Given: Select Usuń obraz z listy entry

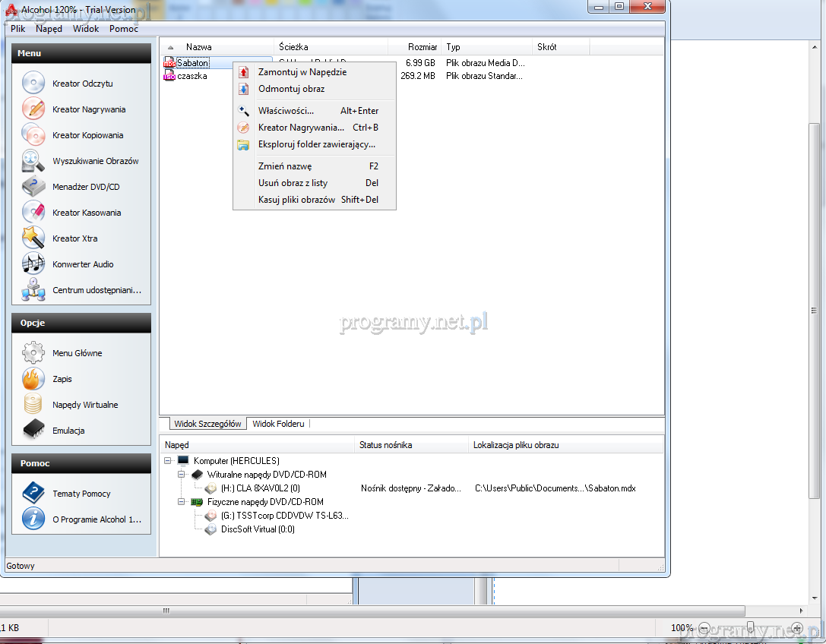Looking at the screenshot, I should pos(293,183).
